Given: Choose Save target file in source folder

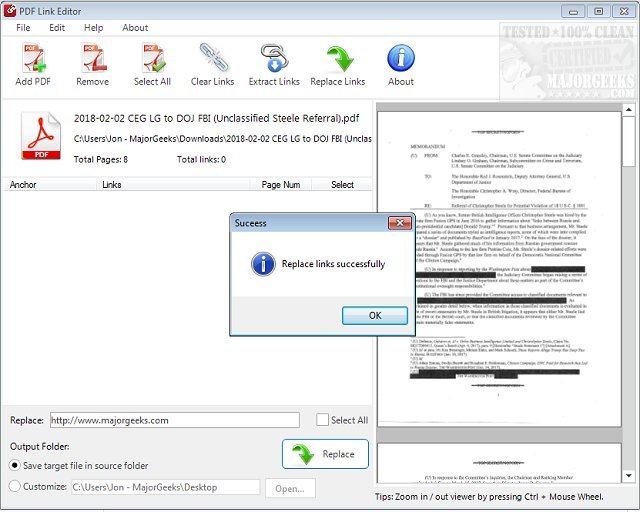Looking at the screenshot, I should coord(15,465).
